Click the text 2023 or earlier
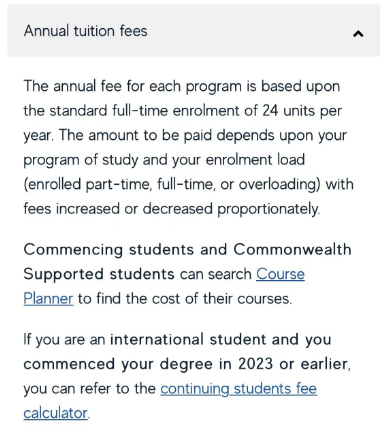 point(294,364)
